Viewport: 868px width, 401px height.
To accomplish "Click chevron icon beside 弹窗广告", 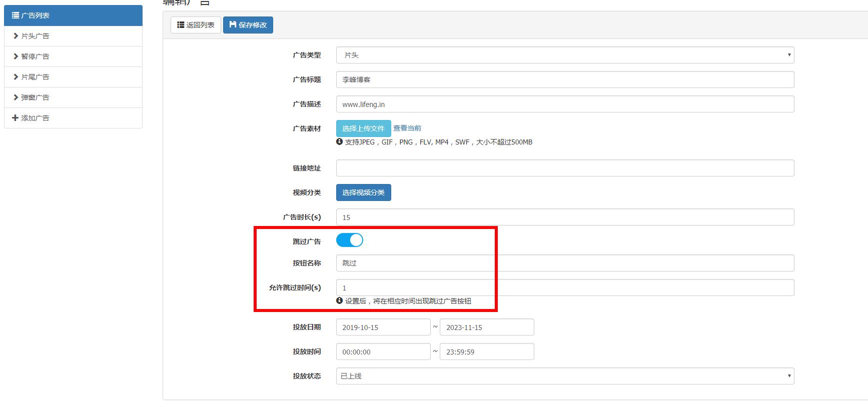I will pos(16,97).
